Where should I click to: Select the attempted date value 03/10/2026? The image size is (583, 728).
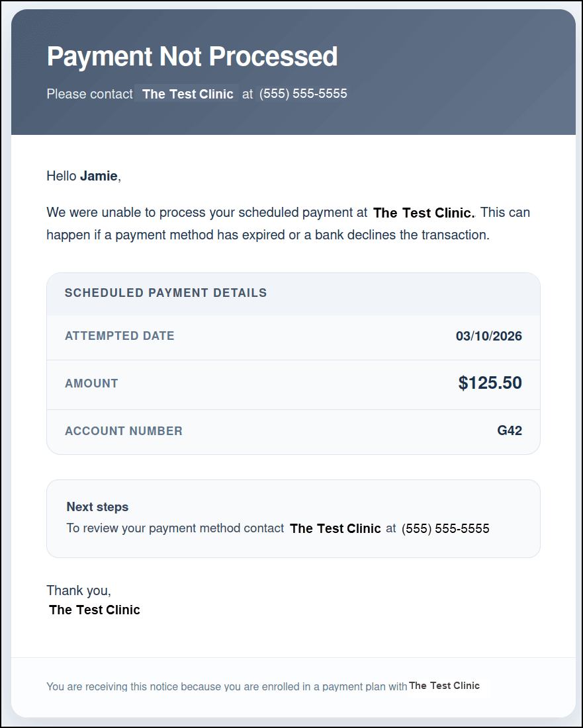tap(488, 336)
